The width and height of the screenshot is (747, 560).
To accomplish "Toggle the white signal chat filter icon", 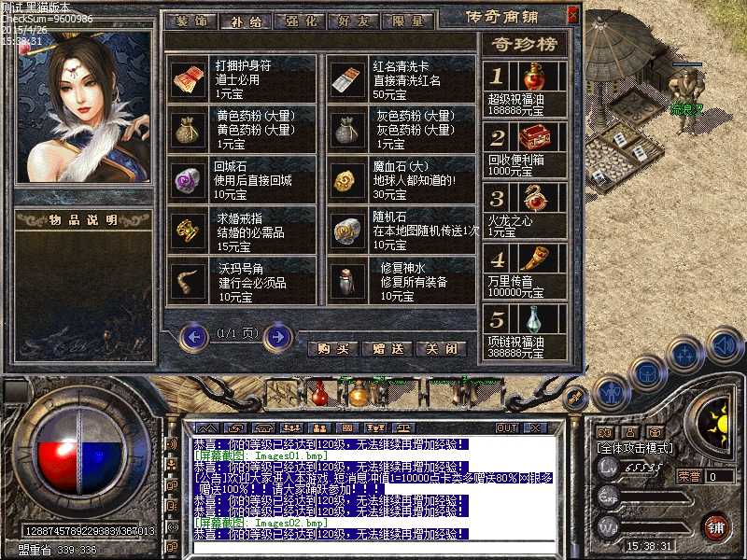I will coord(173,527).
